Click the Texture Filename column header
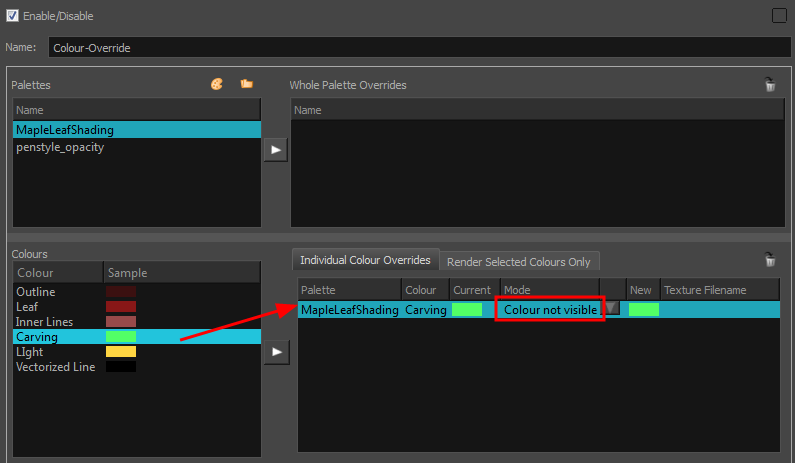Image resolution: width=795 pixels, height=463 pixels. [705, 290]
